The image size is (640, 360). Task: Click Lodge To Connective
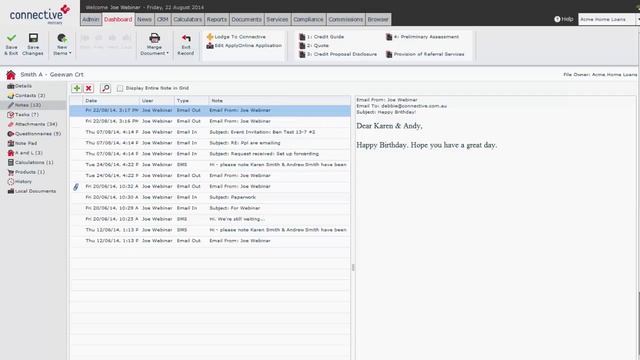(x=236, y=37)
